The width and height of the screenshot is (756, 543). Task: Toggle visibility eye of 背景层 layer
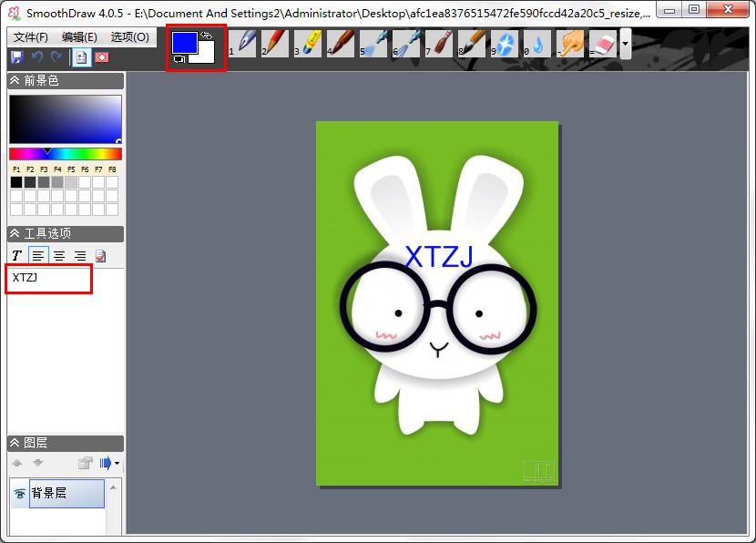click(x=20, y=494)
